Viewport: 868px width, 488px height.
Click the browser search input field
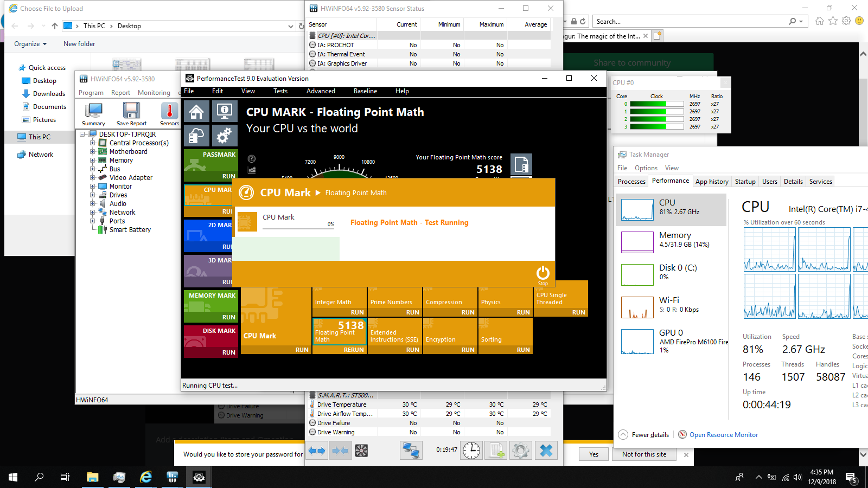click(x=689, y=22)
